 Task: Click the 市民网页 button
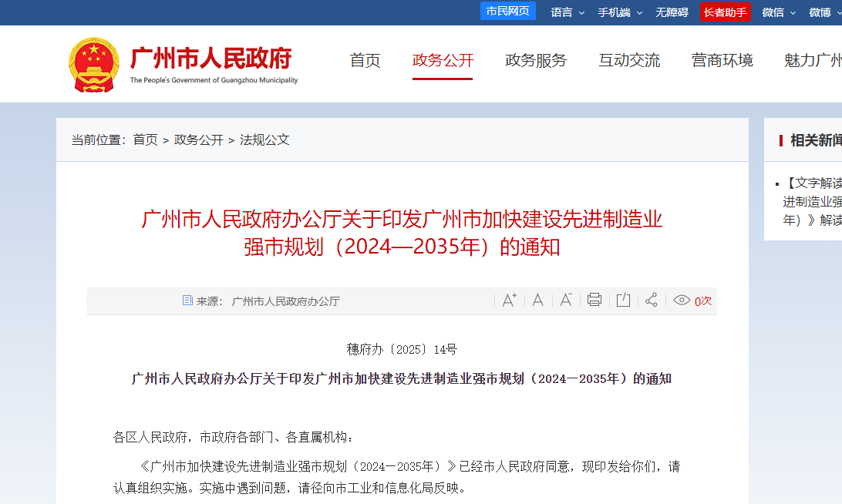[x=507, y=11]
